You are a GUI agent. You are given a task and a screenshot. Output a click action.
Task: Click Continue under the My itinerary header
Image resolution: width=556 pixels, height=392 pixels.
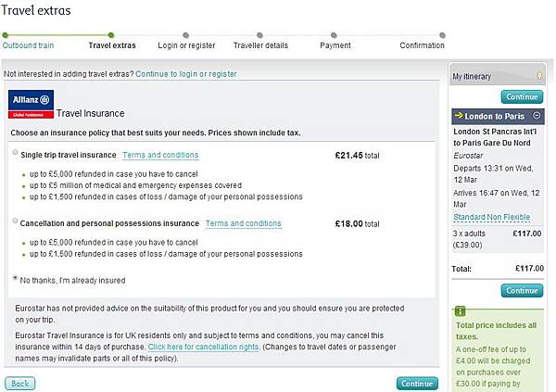(522, 96)
